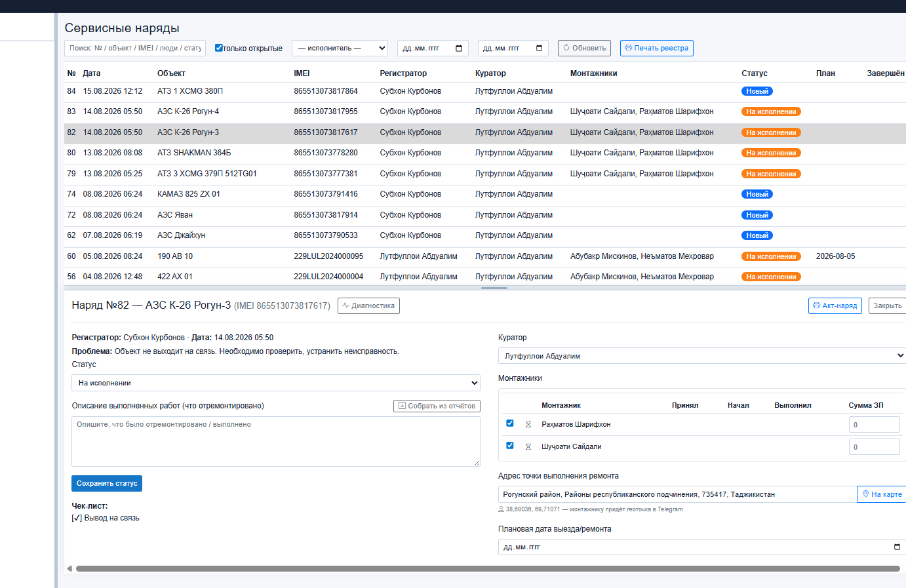Viewport: 906px width, 588px height.
Task: Select row 80 АТЗ SHAKMAN 364Б
Action: 485,153
